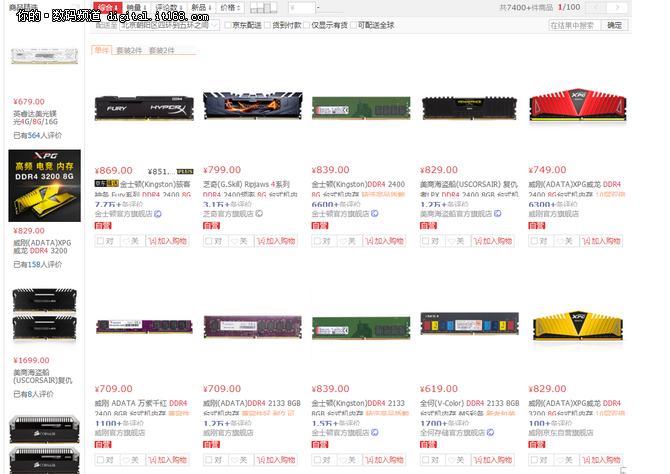Add ¥869 Kingston Fury to cart
Image resolution: width=670 pixels, height=474 pixels.
click(x=168, y=241)
